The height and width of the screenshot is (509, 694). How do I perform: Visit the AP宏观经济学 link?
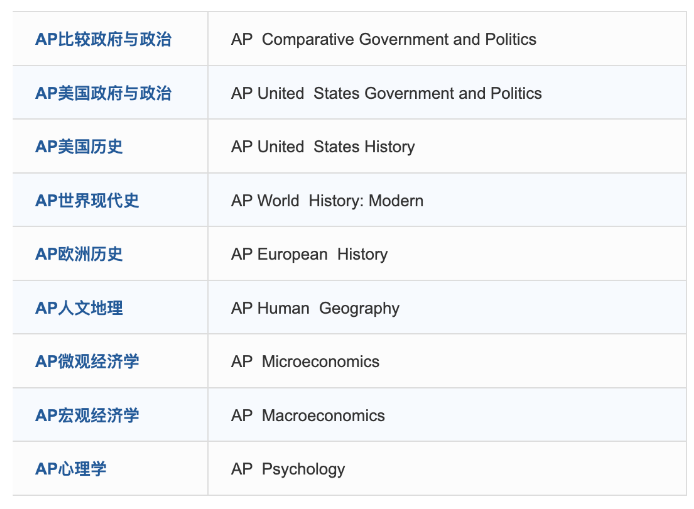pos(87,416)
